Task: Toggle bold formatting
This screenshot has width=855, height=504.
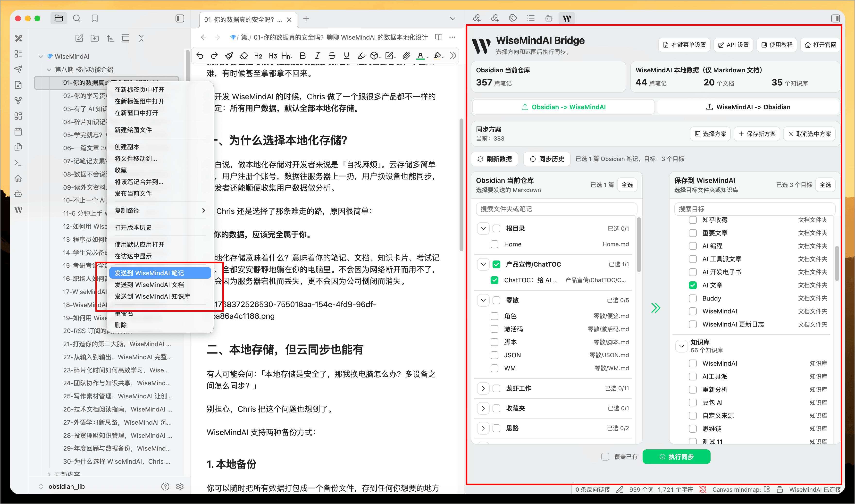Action: coord(302,56)
